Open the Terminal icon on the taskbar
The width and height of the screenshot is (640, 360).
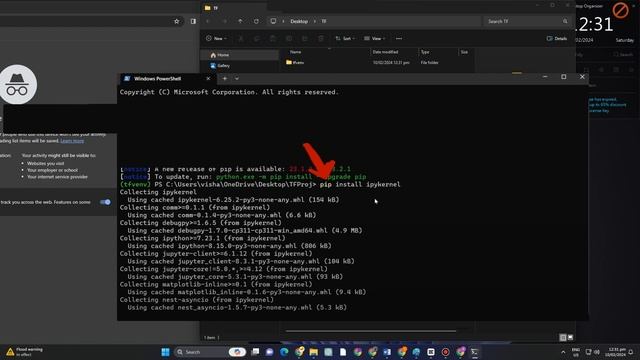[x=475, y=352]
